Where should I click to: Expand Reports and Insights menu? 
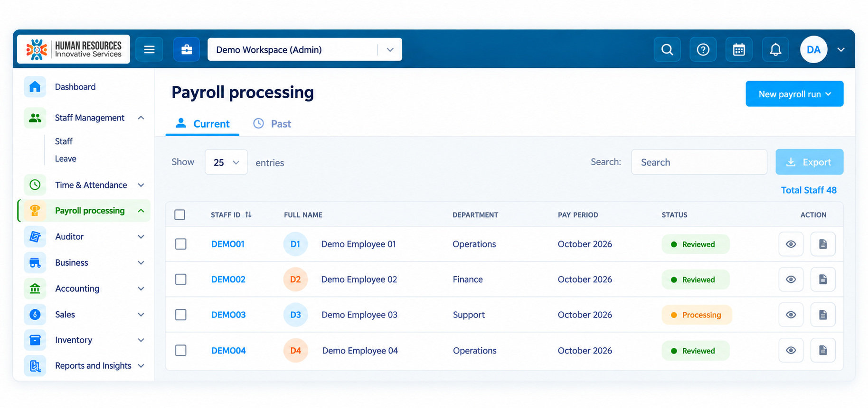point(141,366)
